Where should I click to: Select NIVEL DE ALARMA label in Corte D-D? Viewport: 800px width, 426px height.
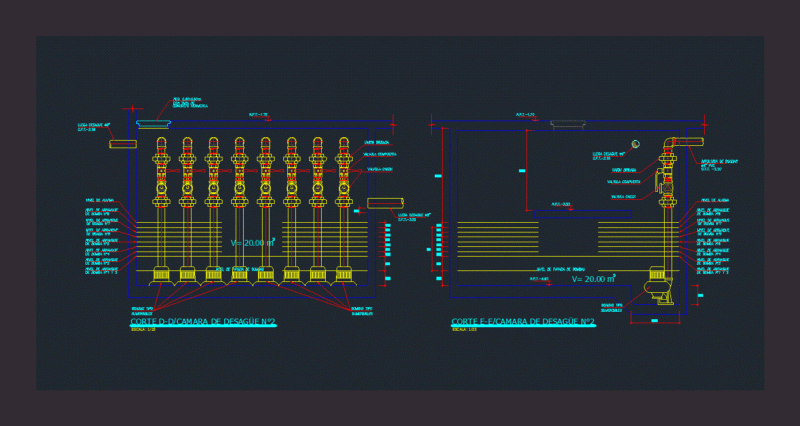pyautogui.click(x=99, y=201)
